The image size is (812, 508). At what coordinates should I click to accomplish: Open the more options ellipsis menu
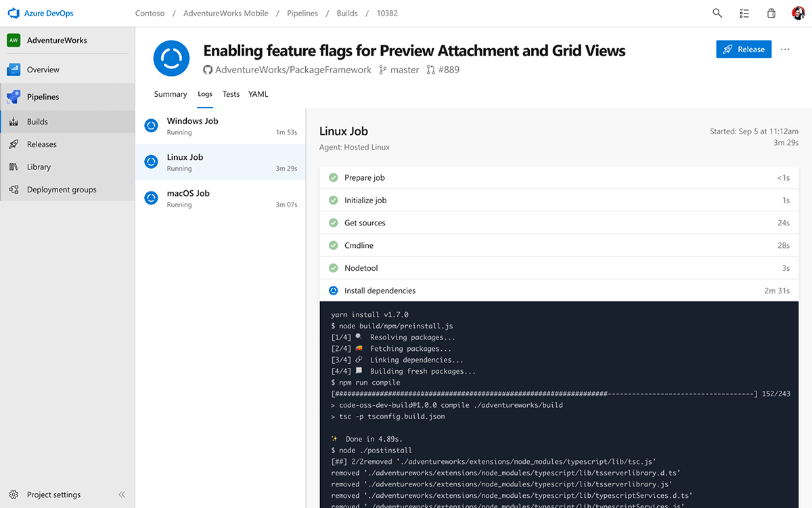[786, 49]
